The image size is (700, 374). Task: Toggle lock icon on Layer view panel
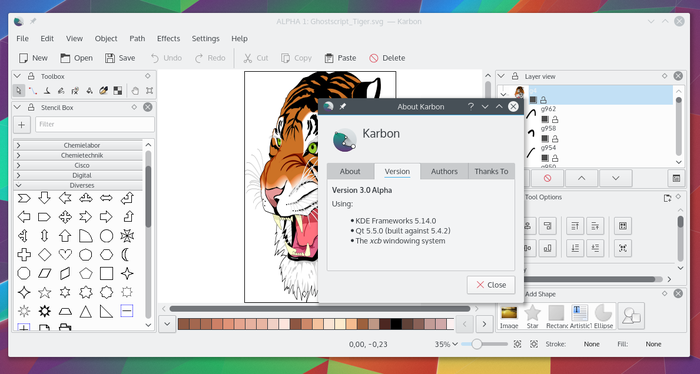click(x=515, y=76)
